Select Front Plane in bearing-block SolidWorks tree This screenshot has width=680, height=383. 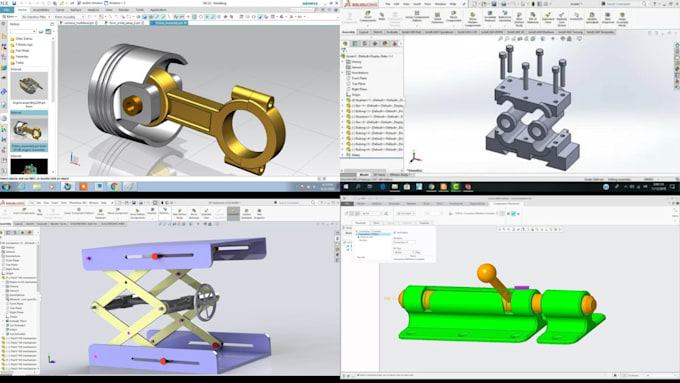(359, 78)
